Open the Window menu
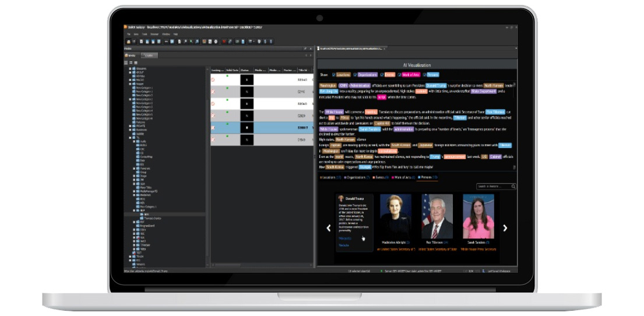This screenshot has height=316, width=644. coord(166,34)
